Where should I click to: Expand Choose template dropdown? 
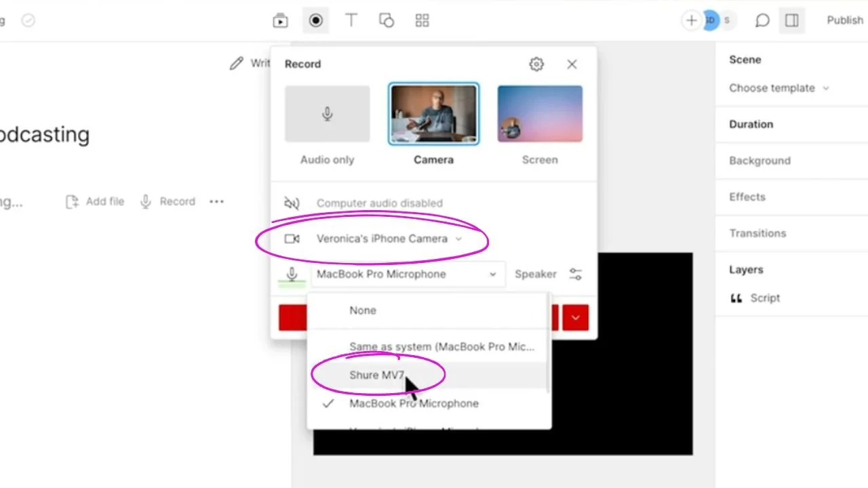[779, 88]
